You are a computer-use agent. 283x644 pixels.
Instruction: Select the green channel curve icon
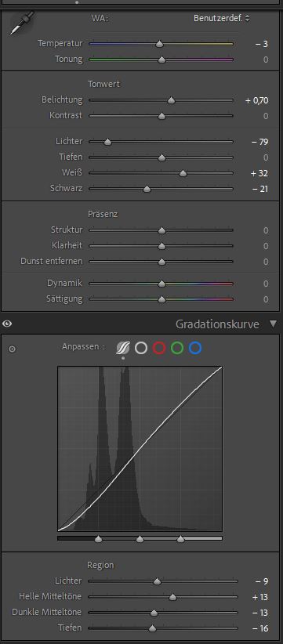pyautogui.click(x=177, y=348)
